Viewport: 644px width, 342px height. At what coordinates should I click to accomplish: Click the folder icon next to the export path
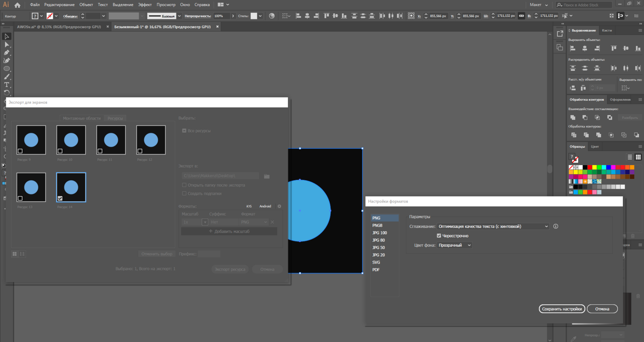click(x=267, y=176)
